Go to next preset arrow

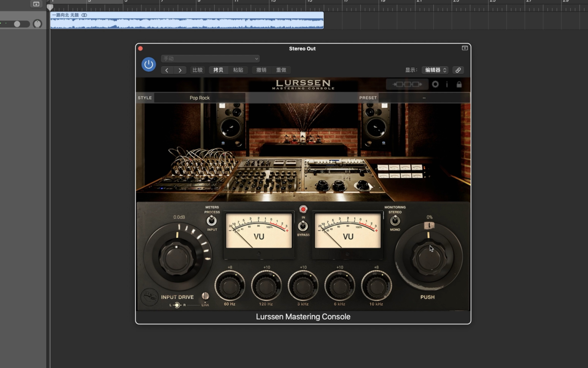[180, 70]
